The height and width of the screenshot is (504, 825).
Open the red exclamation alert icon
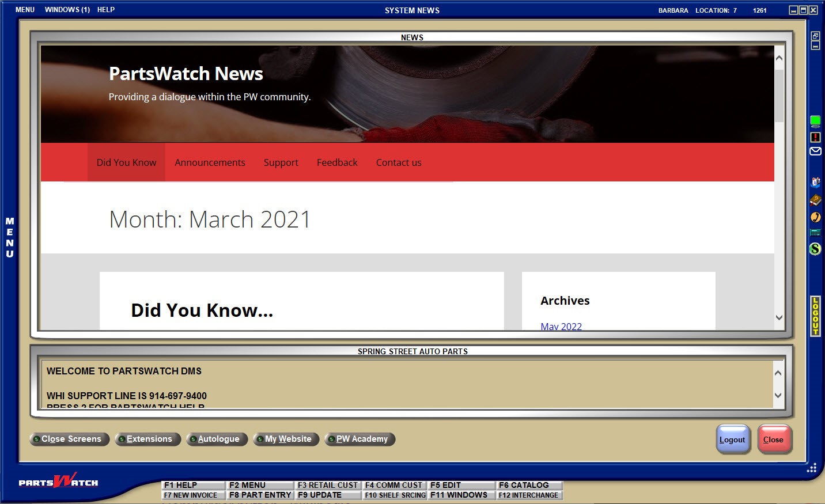(815, 137)
